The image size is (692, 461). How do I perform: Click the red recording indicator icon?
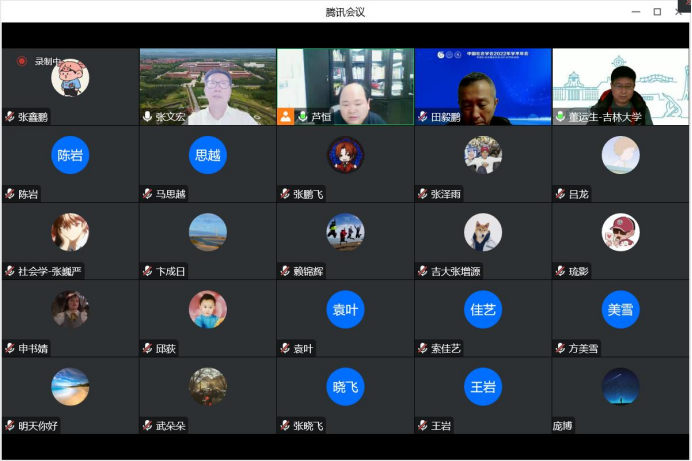(x=21, y=61)
